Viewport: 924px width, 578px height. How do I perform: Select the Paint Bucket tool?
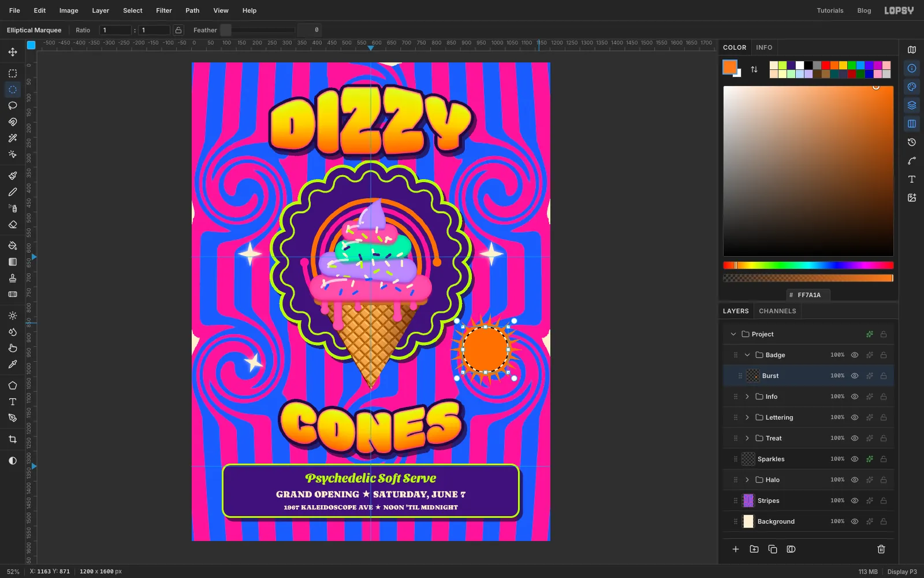point(13,246)
